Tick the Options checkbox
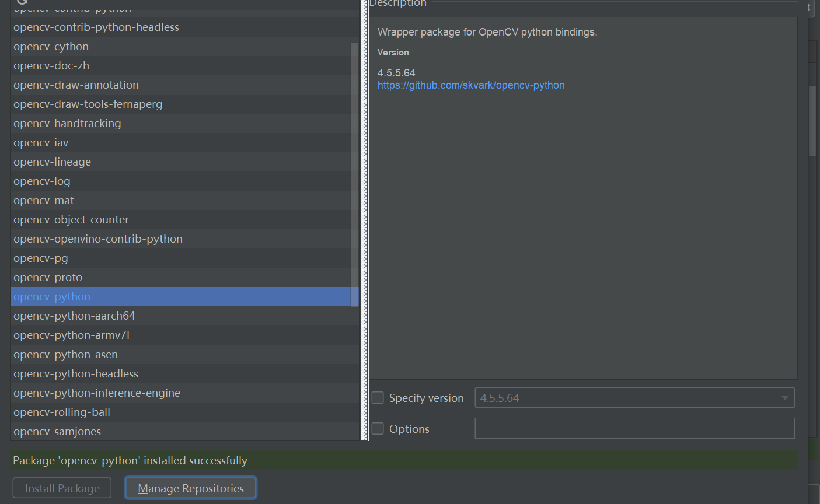 click(378, 429)
